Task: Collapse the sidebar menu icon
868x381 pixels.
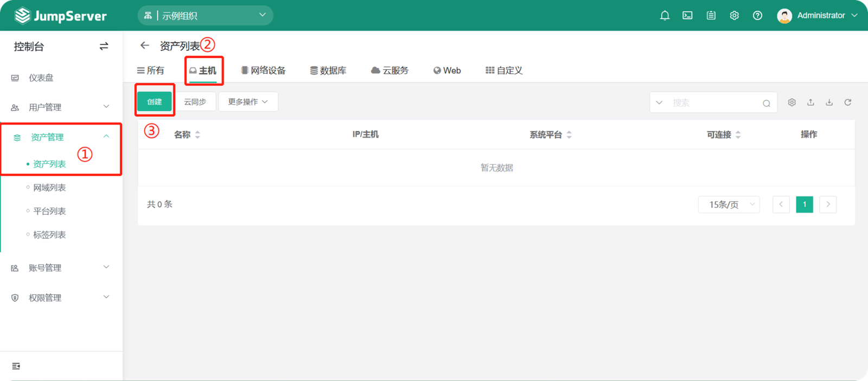Action: point(16,366)
